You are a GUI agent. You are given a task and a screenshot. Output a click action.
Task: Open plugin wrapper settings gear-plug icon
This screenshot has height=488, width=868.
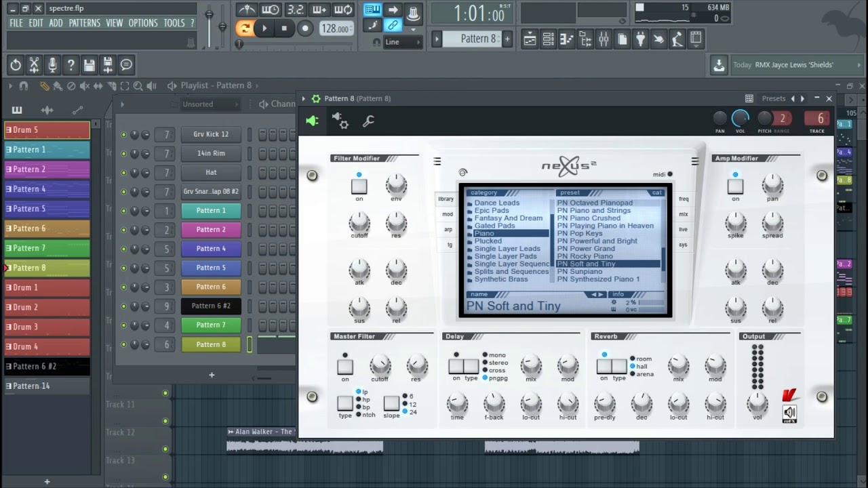pyautogui.click(x=340, y=121)
